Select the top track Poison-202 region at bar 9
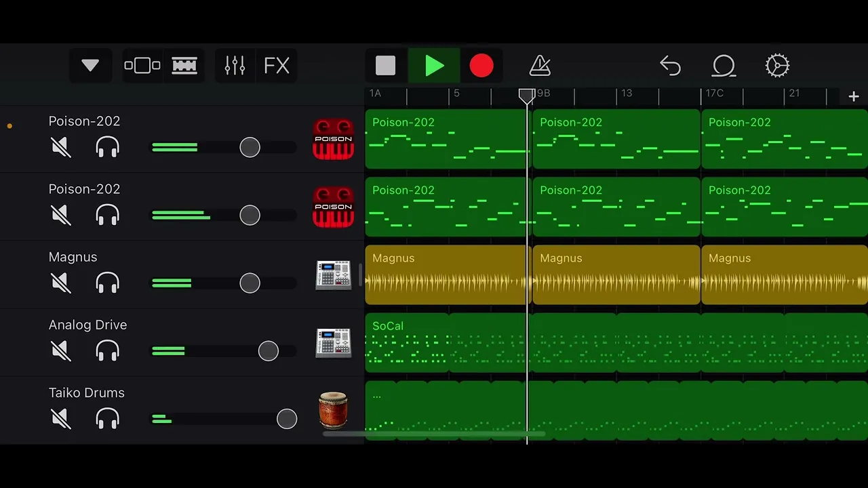This screenshot has height=488, width=868. coord(616,139)
